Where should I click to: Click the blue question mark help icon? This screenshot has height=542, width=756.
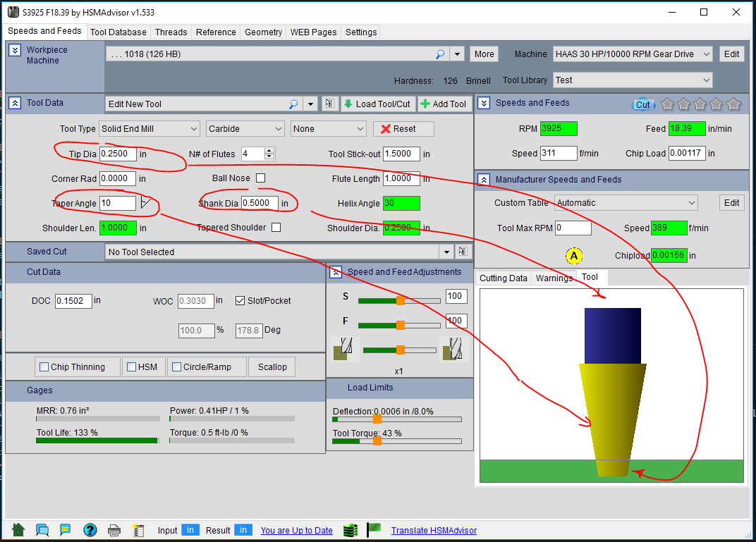pos(90,530)
